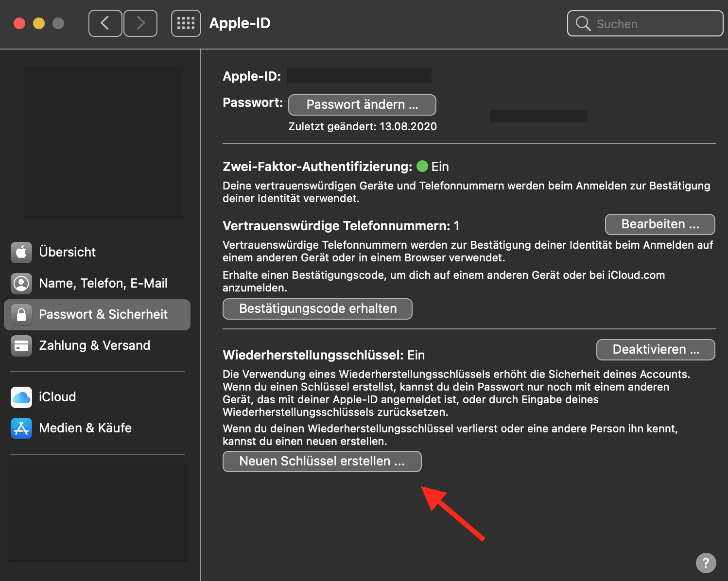The image size is (728, 581).
Task: Click the Vertrauenswürdige Telefonnummern: 1 label
Action: (341, 226)
